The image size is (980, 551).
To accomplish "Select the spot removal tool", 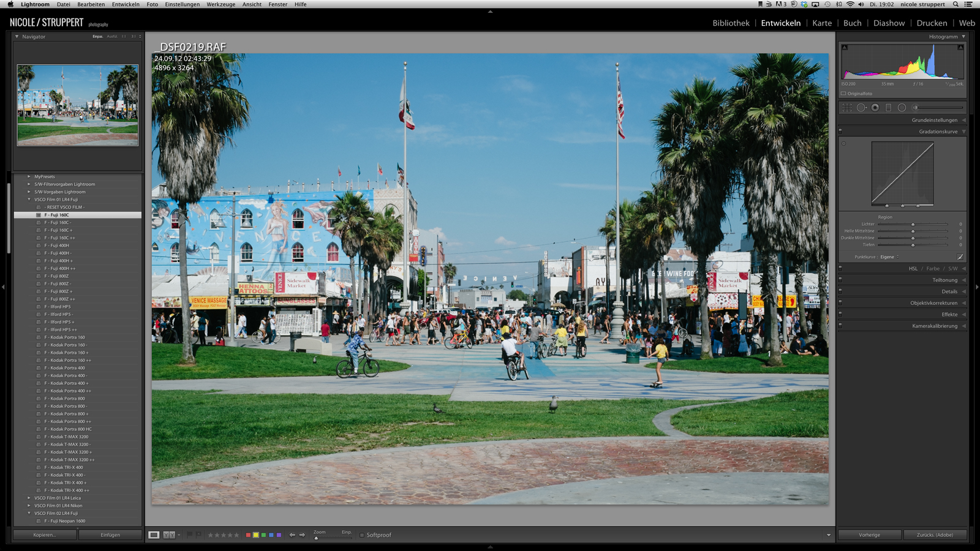I will pos(862,108).
